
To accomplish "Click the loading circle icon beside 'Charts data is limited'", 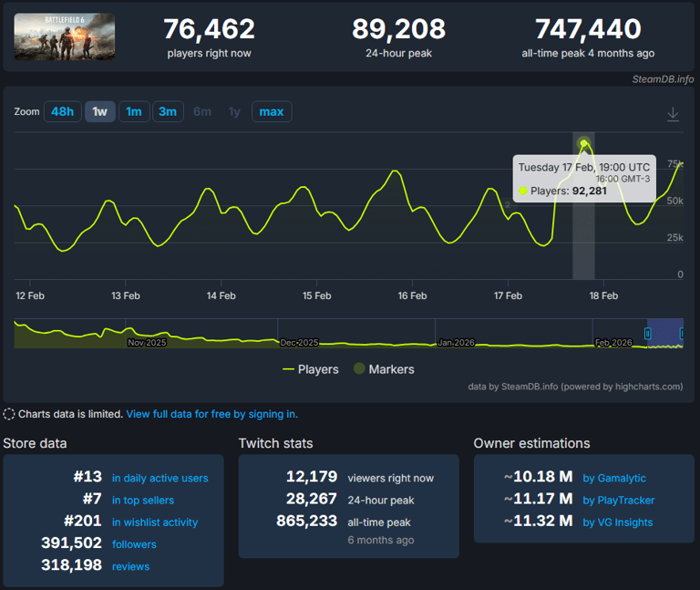I will (x=9, y=415).
